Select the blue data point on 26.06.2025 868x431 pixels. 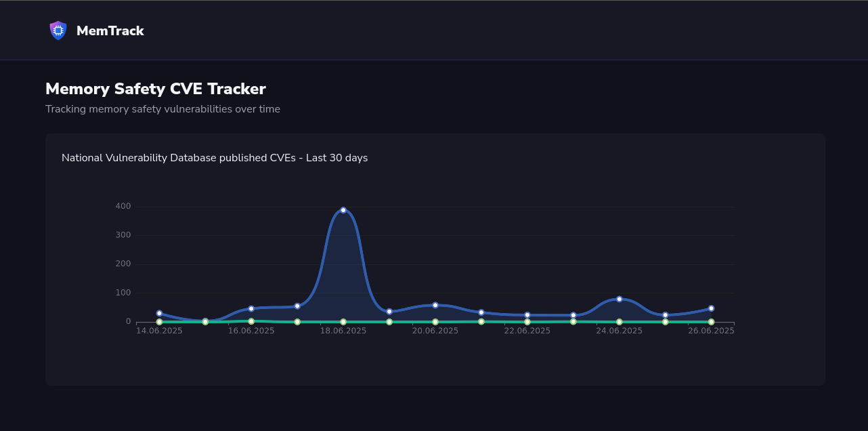711,308
